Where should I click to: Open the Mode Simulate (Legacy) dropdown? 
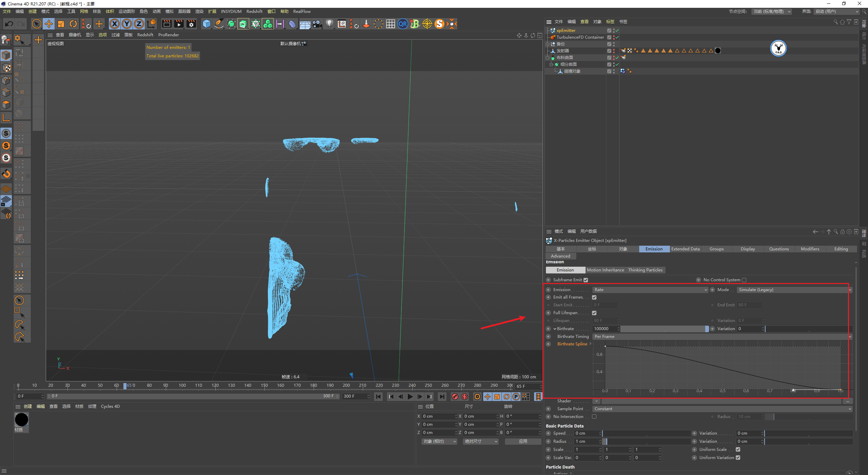(x=793, y=290)
